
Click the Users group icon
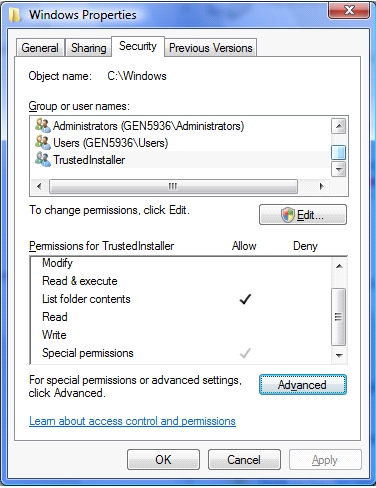43,142
